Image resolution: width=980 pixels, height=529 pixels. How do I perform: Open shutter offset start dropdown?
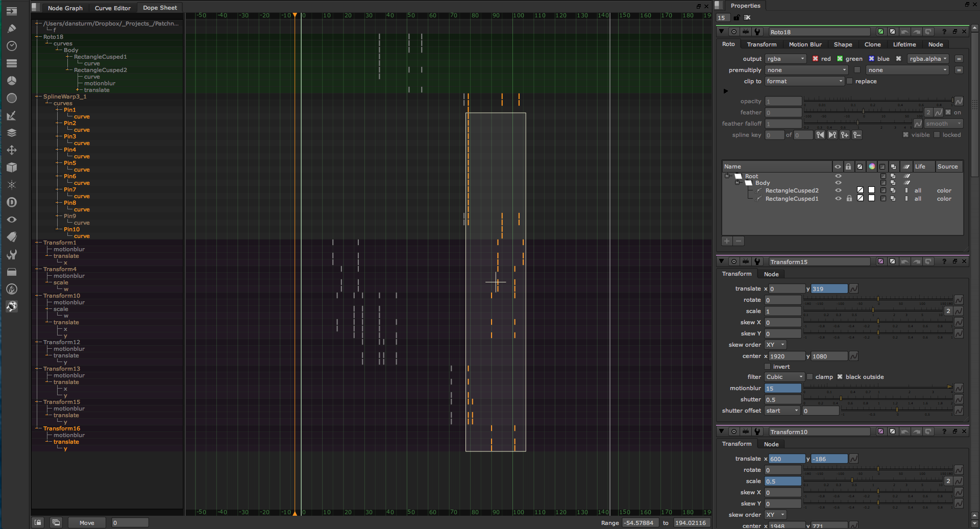click(782, 411)
